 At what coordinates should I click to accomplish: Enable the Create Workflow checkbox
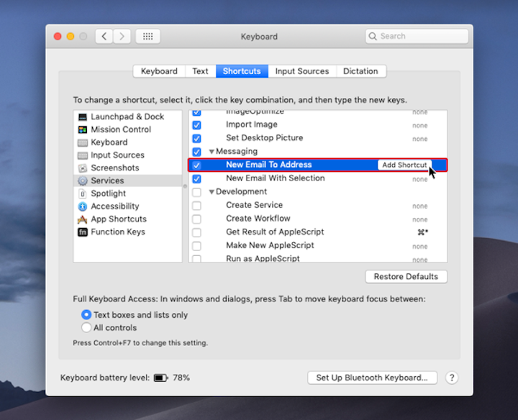click(196, 219)
